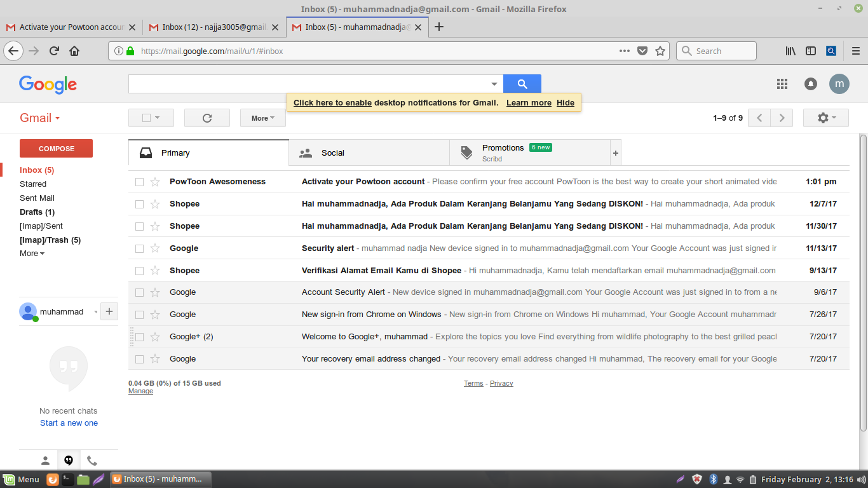This screenshot has width=868, height=488.
Task: Switch to the Social tab
Action: (x=369, y=153)
